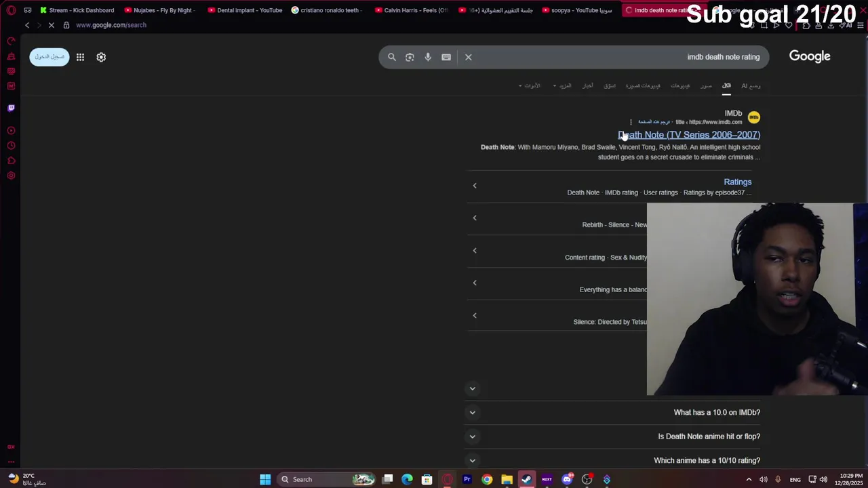Show hidden system tray icons chevron
Viewport: 868px width, 488px height.
(x=751, y=479)
